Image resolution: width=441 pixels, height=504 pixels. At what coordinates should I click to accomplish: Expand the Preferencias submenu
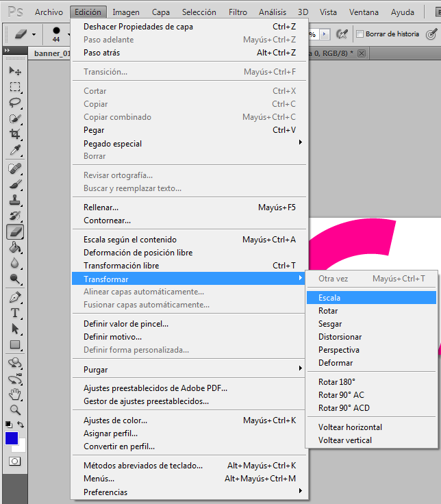[189, 492]
